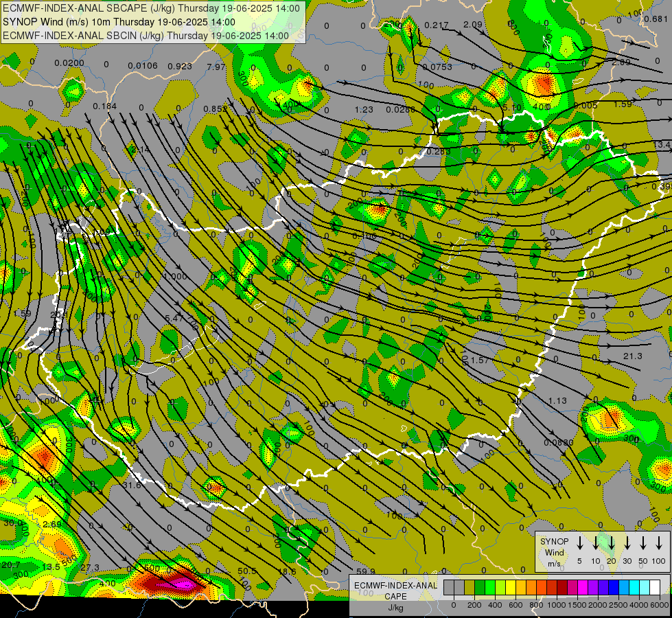Screen dimensions: 672x618
Task: Click the 27.3 value on the map
Action: tap(90, 568)
